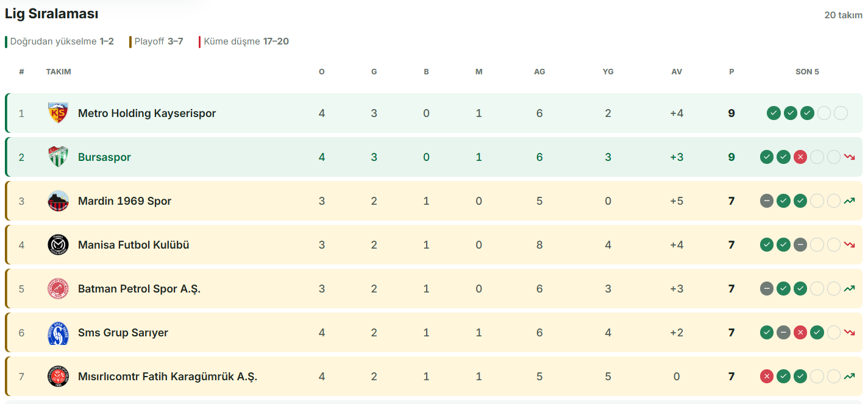
Task: Click the Küme düşme 17–20 legend label
Action: [x=246, y=41]
